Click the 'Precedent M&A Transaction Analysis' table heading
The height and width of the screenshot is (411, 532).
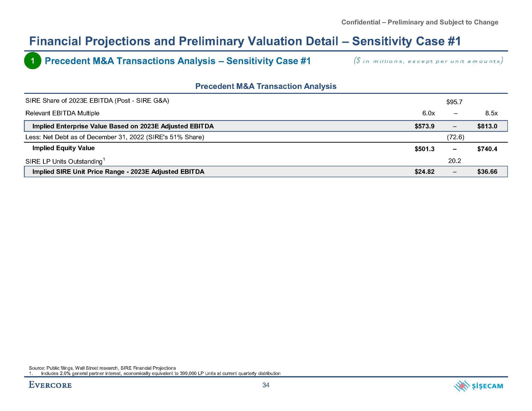pos(266,86)
